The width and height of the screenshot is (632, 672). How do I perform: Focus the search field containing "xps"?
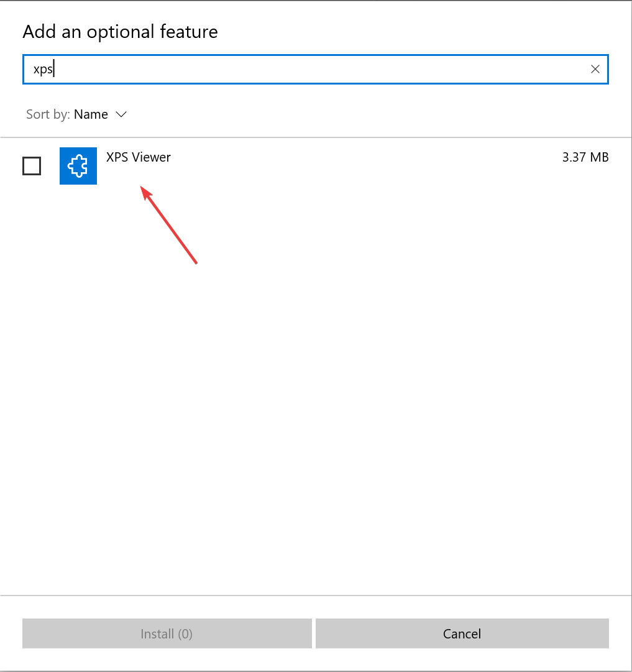(311, 69)
